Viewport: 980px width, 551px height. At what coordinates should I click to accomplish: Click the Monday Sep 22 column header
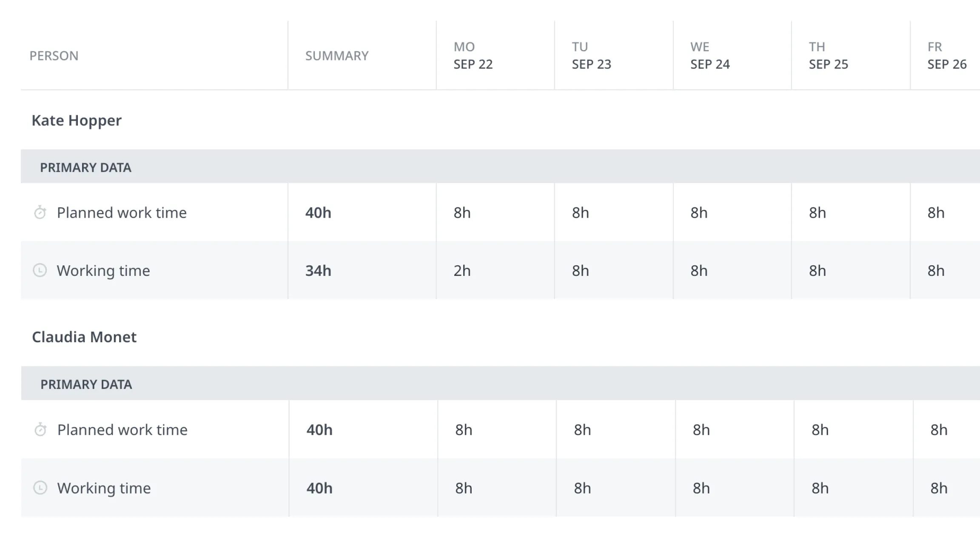[x=473, y=56]
